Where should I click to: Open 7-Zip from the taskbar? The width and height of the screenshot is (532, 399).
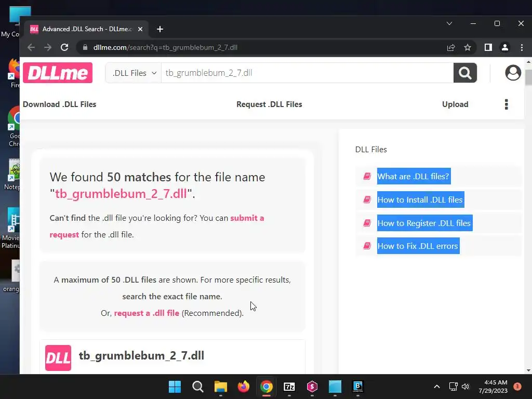(289, 387)
